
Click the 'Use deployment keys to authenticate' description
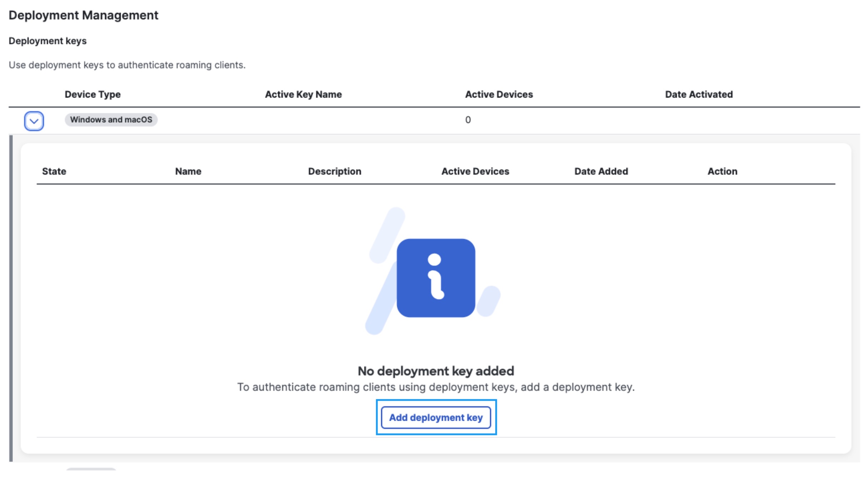point(127,65)
